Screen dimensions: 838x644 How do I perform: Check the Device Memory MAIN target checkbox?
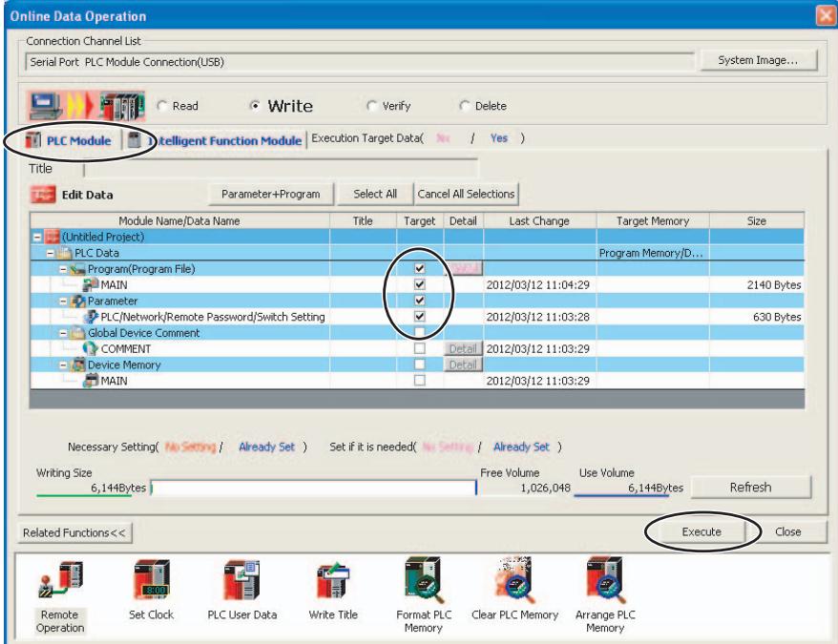[x=420, y=381]
